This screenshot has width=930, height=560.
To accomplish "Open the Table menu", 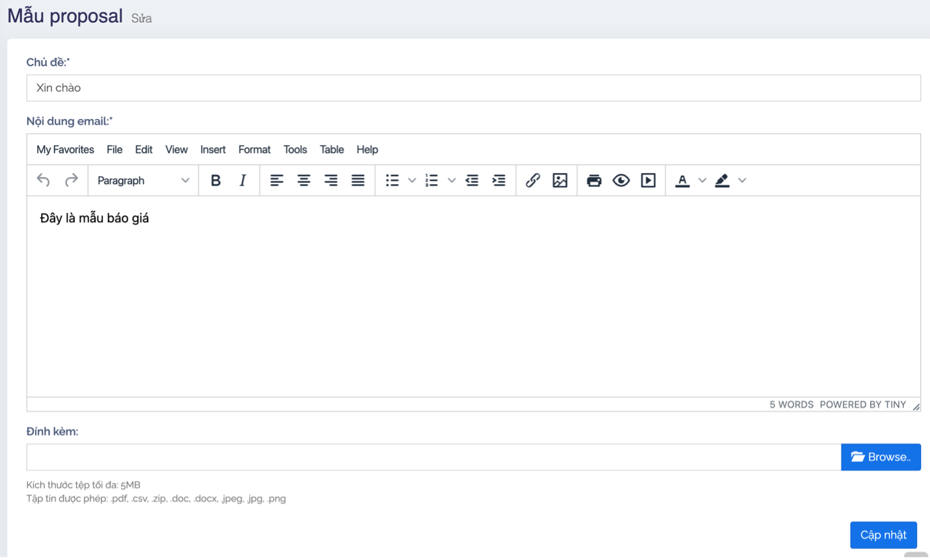I will coord(332,150).
